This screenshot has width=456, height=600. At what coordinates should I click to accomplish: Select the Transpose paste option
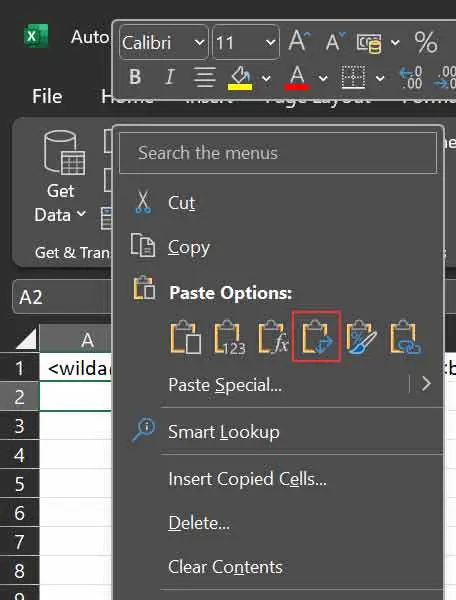point(316,337)
